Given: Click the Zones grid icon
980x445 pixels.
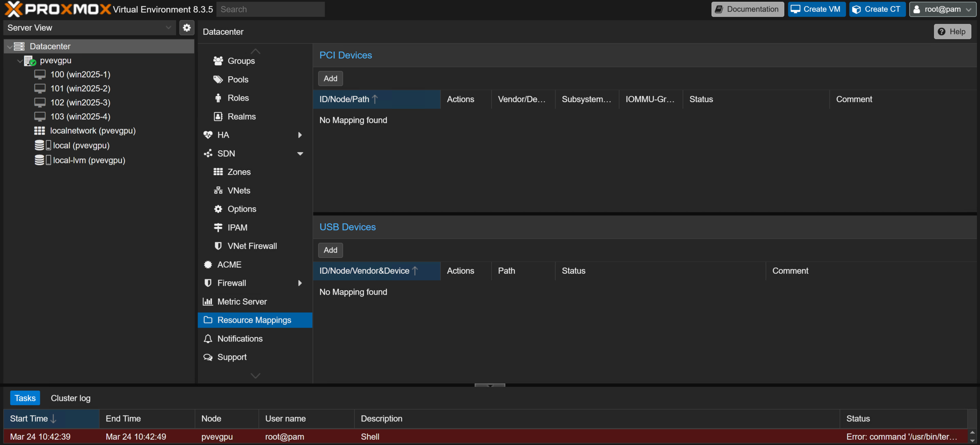Looking at the screenshot, I should coord(218,172).
